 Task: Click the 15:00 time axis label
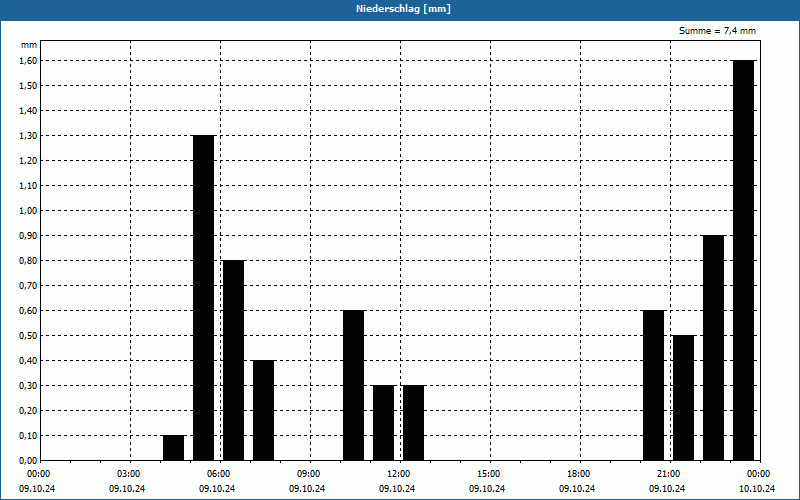pos(490,474)
